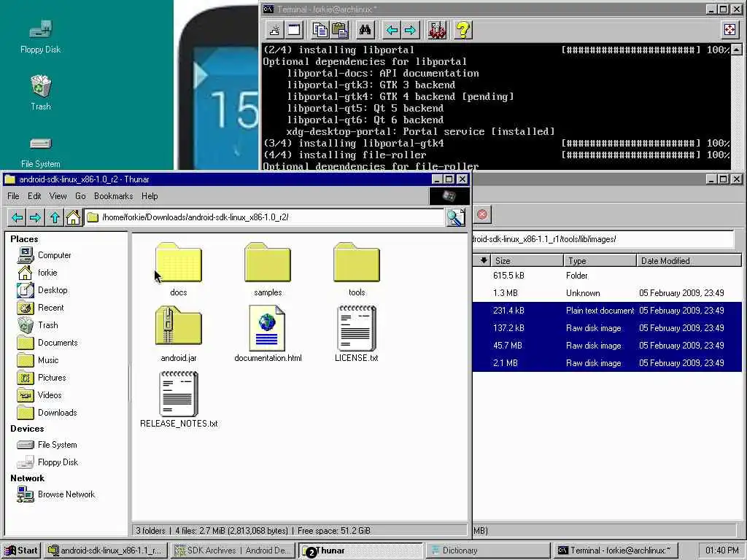Click red stop icon in background Thunar window
Viewport: 747px width, 560px height.
482,215
